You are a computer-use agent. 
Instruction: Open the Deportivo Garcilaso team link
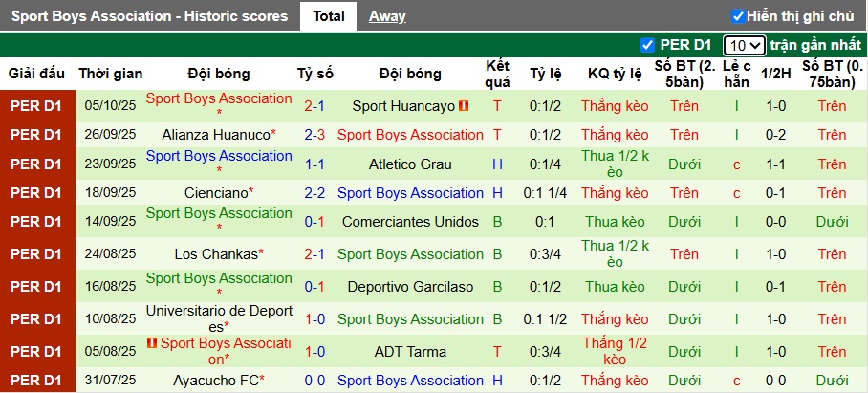[x=410, y=287]
